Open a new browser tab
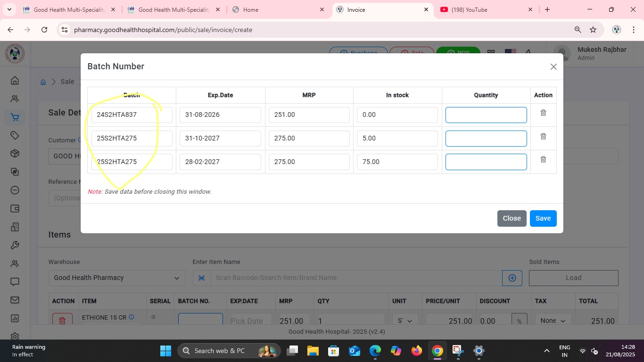This screenshot has height=362, width=644. click(547, 9)
